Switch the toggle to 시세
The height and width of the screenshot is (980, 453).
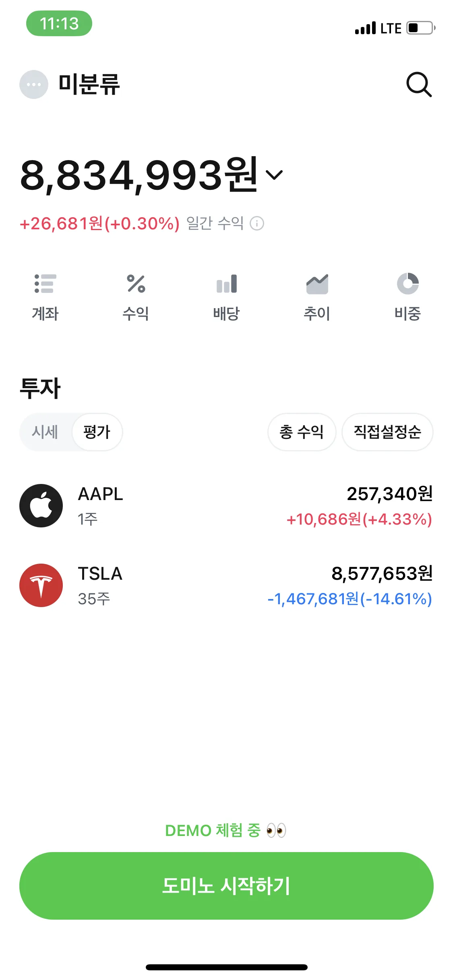tap(45, 432)
